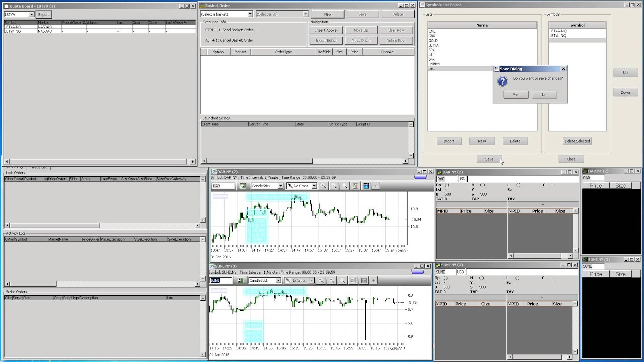Select LBTYK.NQ in the Symbols panel
The width and height of the screenshot is (644, 362).
(x=577, y=36)
